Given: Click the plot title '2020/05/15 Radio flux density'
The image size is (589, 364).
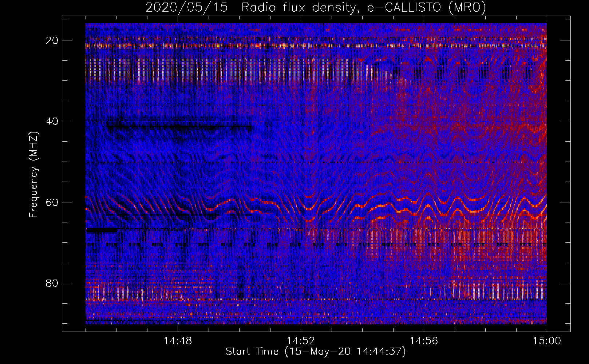Looking at the screenshot, I should click(316, 7).
